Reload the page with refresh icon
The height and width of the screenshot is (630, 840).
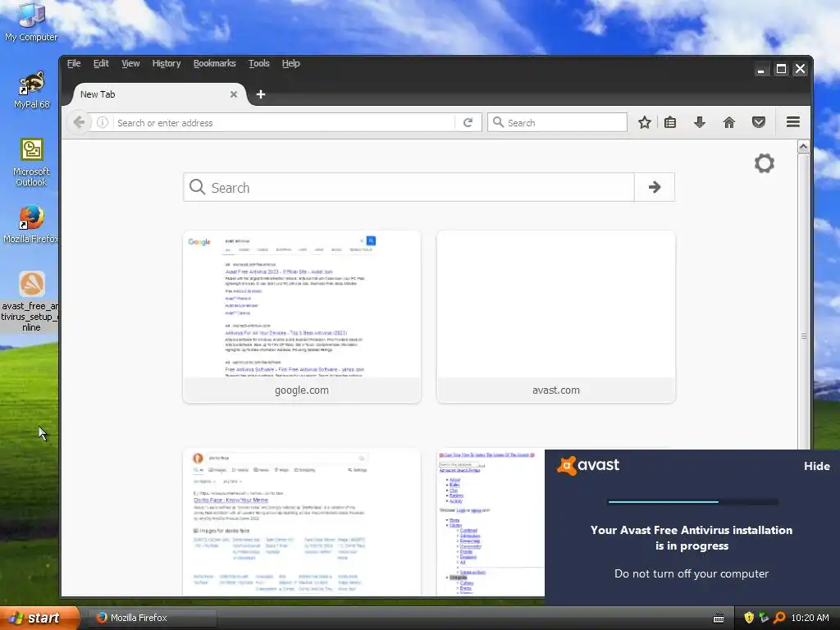[x=468, y=123]
